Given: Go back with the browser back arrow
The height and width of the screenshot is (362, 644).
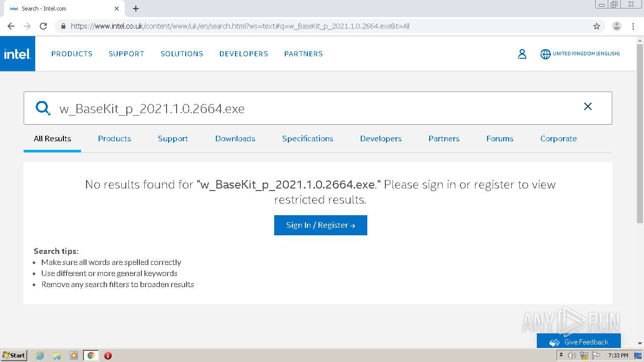Looking at the screenshot, I should coord(11,26).
